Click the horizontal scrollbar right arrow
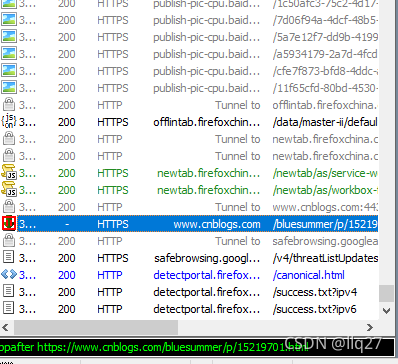The height and width of the screenshot is (364, 398). [369, 327]
